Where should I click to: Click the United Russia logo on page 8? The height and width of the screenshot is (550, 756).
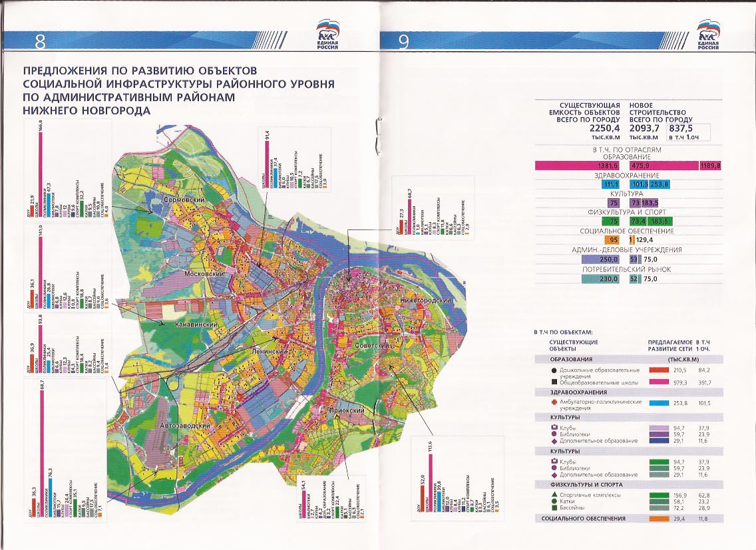tap(327, 35)
